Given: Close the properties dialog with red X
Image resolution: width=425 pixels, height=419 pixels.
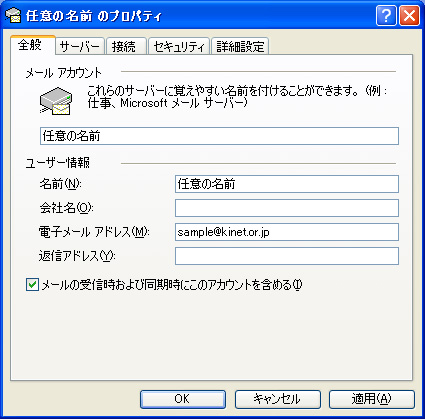Looking at the screenshot, I should point(409,15).
